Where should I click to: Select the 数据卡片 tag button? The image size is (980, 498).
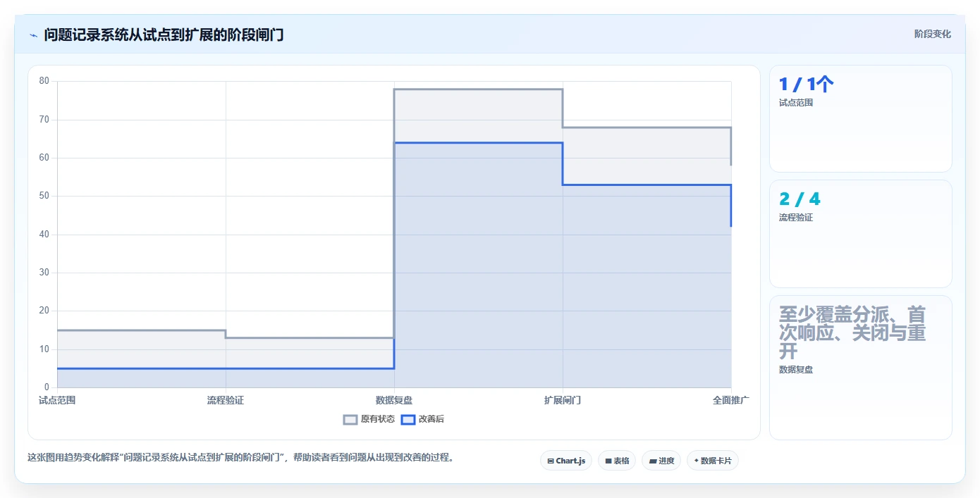[x=713, y=461]
